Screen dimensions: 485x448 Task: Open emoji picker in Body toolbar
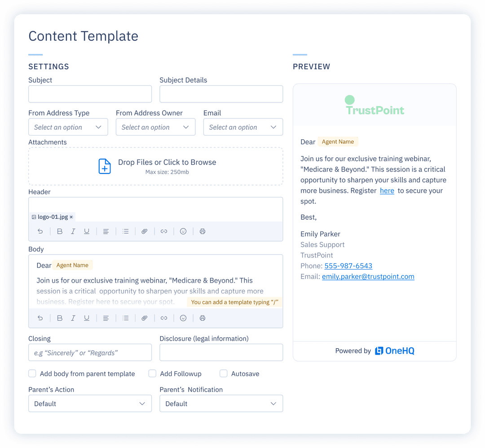pyautogui.click(x=183, y=318)
